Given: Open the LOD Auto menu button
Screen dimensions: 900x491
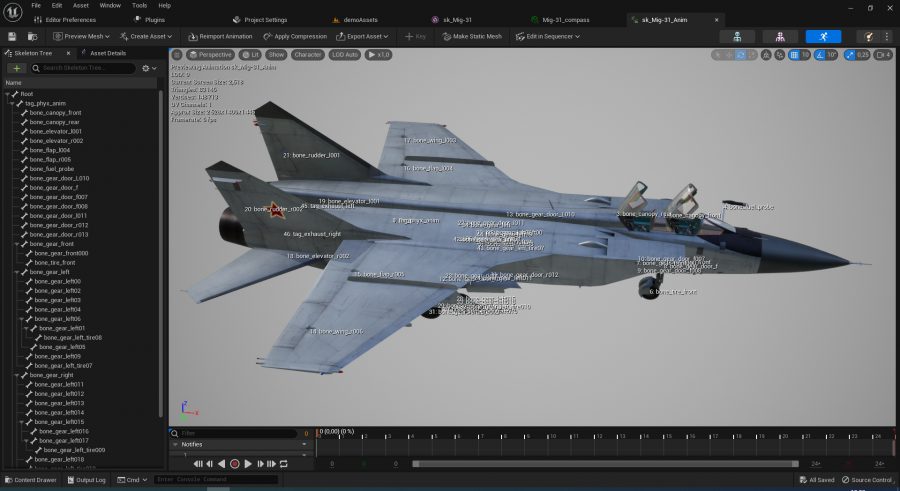Looking at the screenshot, I should tap(345, 55).
